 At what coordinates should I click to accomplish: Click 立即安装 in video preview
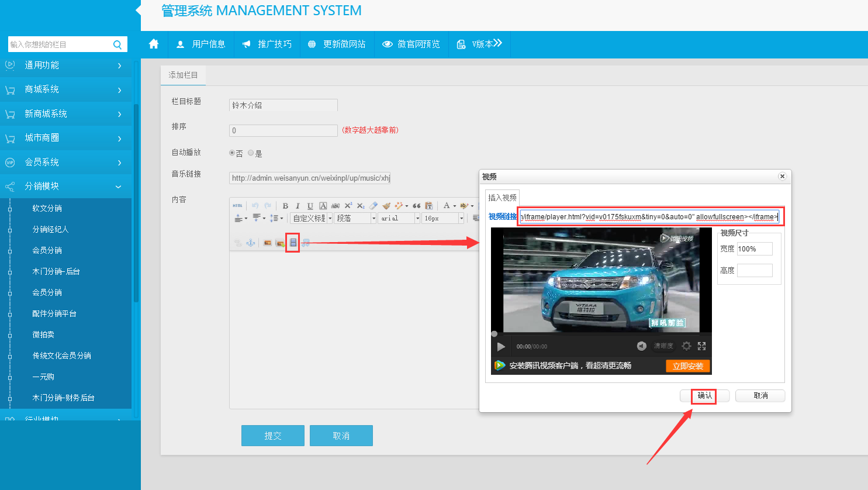pyautogui.click(x=688, y=366)
